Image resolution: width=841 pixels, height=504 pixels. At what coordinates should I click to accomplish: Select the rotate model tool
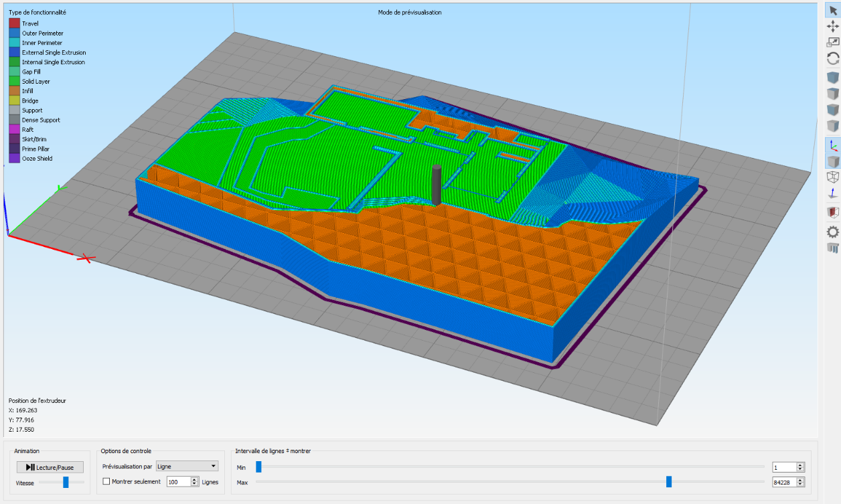833,59
